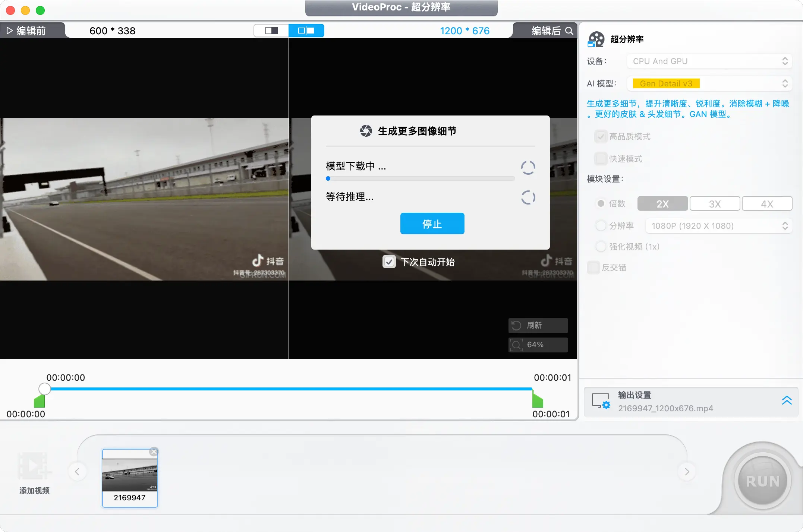Click the 600 * 338 source resolution text
Image resolution: width=803 pixels, height=532 pixels.
[x=112, y=31]
